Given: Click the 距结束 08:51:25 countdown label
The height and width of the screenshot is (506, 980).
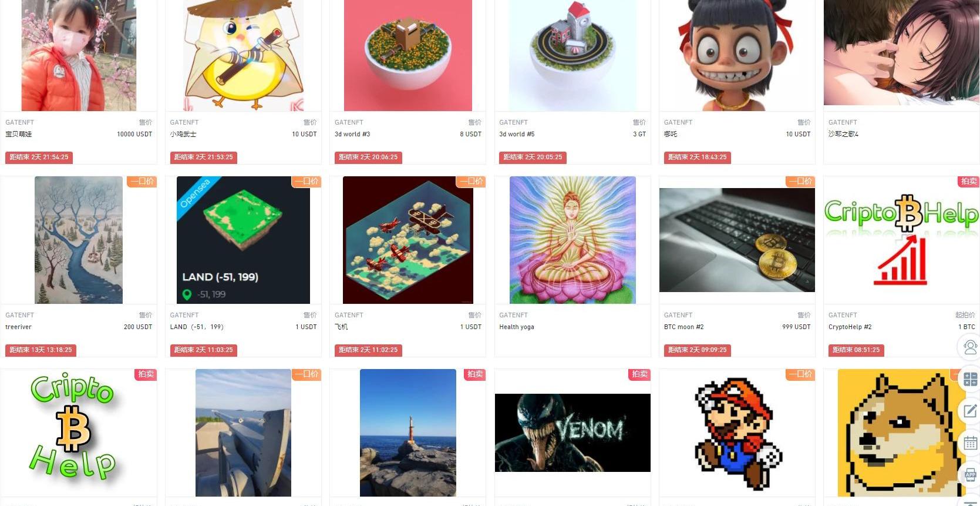Looking at the screenshot, I should (x=856, y=350).
